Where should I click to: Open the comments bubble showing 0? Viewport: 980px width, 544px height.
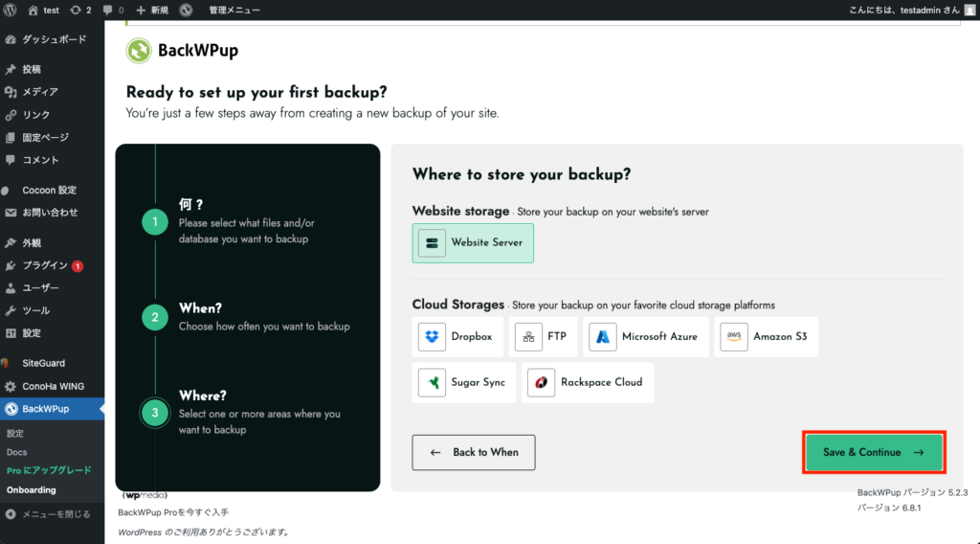(113, 10)
